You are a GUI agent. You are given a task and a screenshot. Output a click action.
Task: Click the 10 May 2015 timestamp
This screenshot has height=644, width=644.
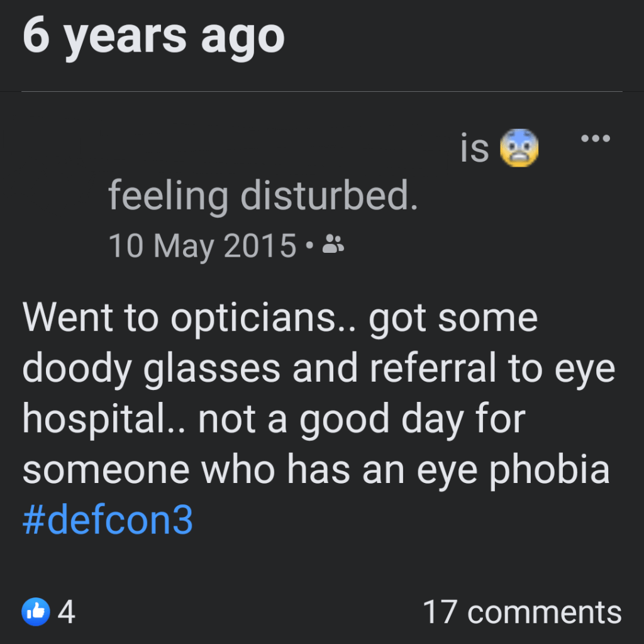(x=203, y=245)
